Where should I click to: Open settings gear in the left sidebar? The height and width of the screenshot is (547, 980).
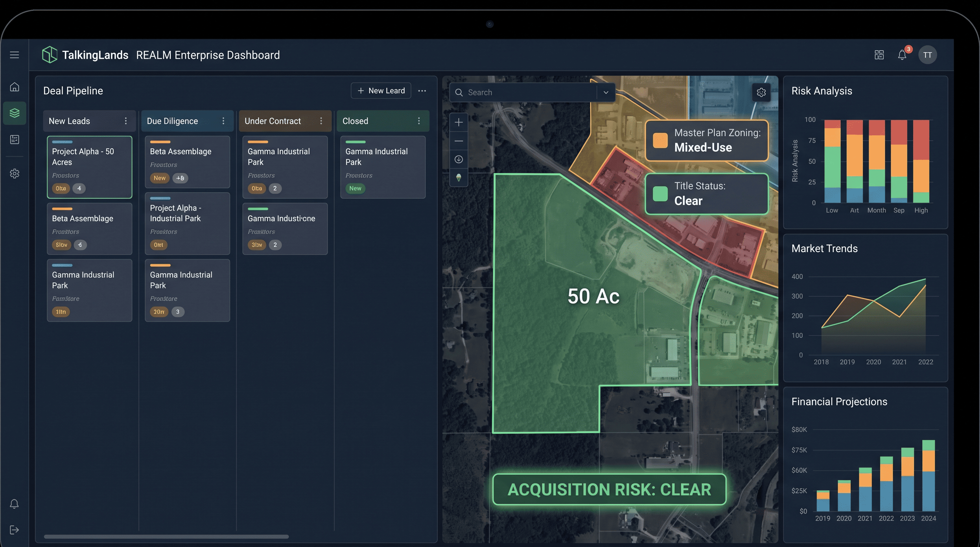tap(15, 173)
